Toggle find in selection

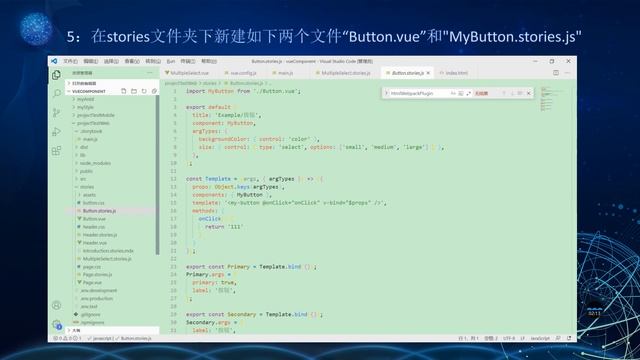click(520, 93)
